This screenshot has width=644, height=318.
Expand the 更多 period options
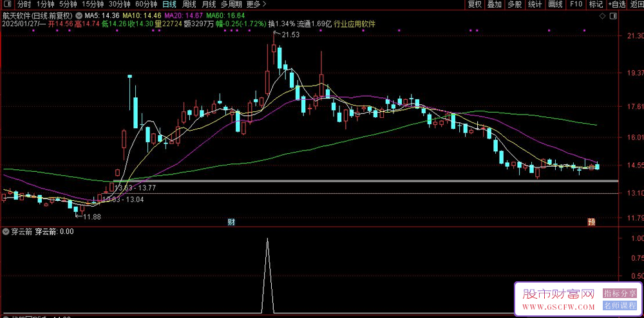pyautogui.click(x=256, y=5)
